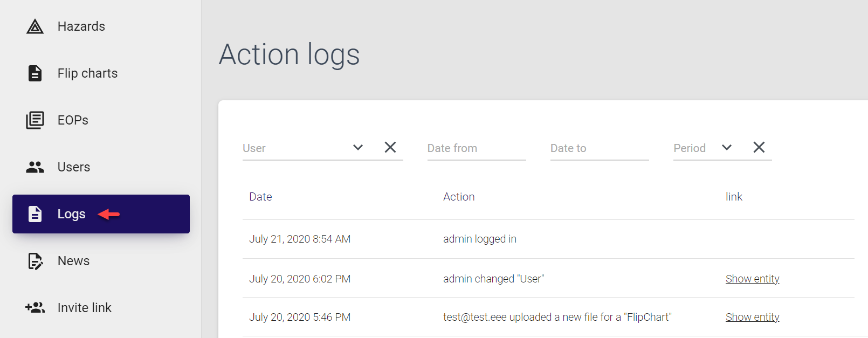Clear the Period filter with X
This screenshot has height=338, width=868.
coord(759,147)
